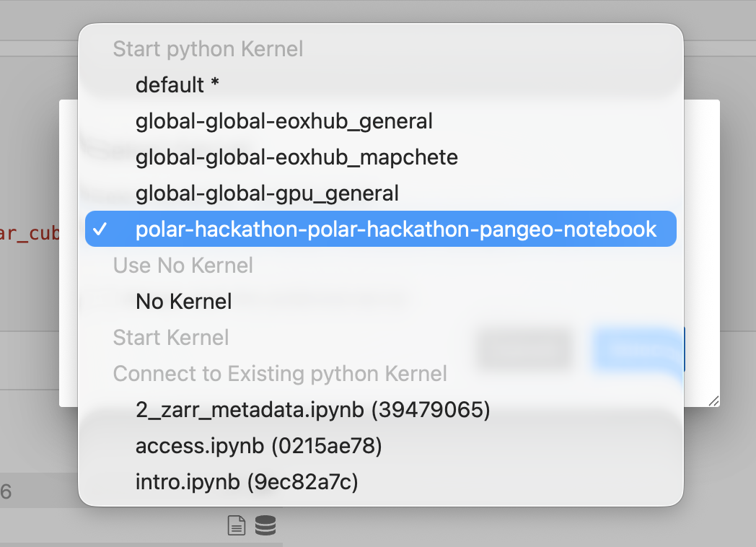
Task: Grab the dialog resize handle corner
Action: (x=714, y=401)
